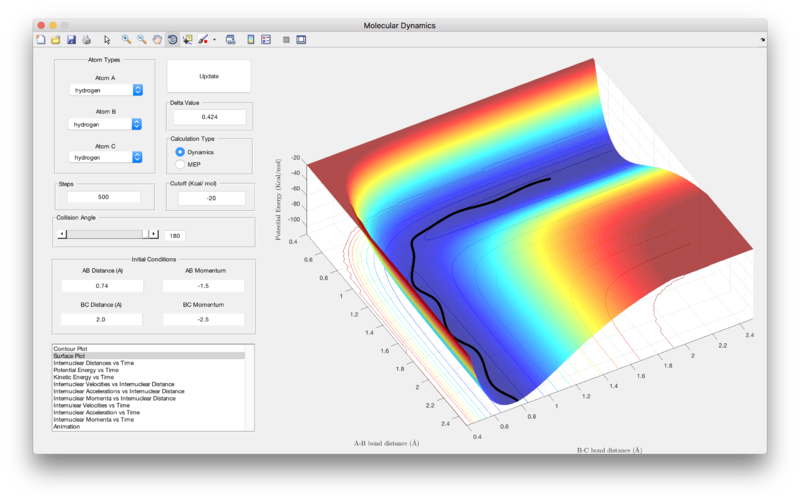Viewport: 800px width, 501px height.
Task: Select Contour Plot in the list
Action: point(148,348)
